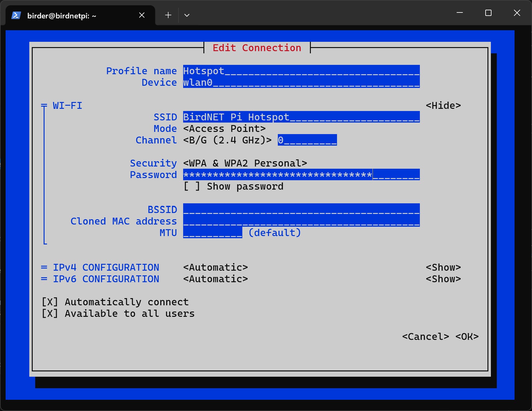Uncheck Available to all users option
The width and height of the screenshot is (532, 411).
(50, 313)
